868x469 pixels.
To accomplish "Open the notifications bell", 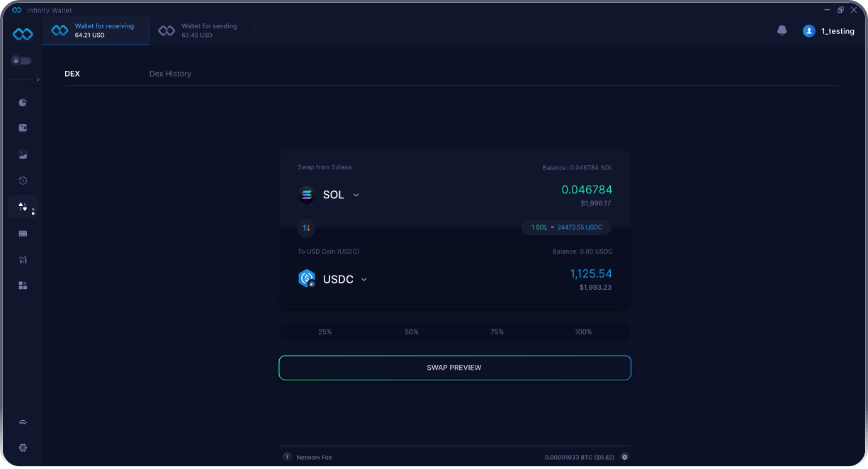I will point(782,31).
